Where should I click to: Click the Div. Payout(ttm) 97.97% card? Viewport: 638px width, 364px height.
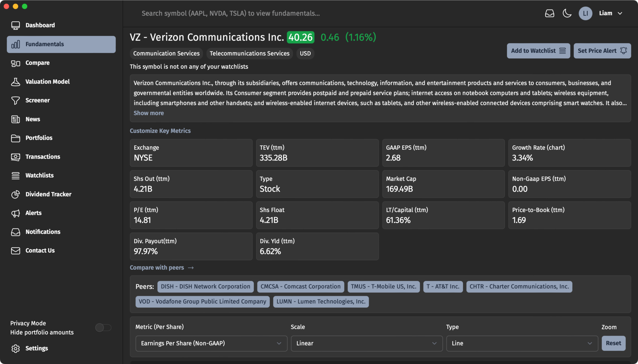191,246
